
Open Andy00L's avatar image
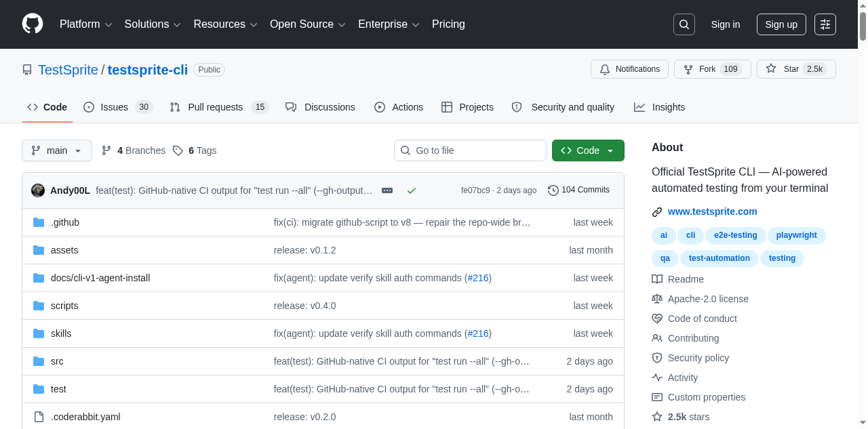pyautogui.click(x=38, y=190)
